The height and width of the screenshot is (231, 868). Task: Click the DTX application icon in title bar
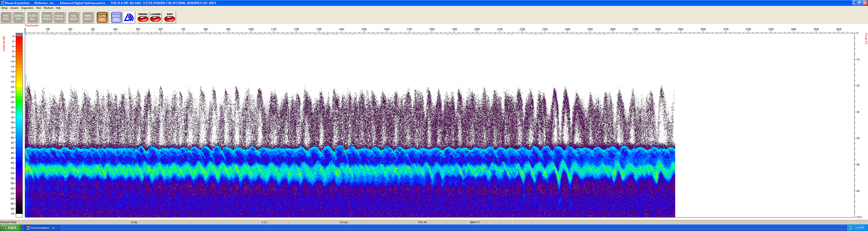2,3
